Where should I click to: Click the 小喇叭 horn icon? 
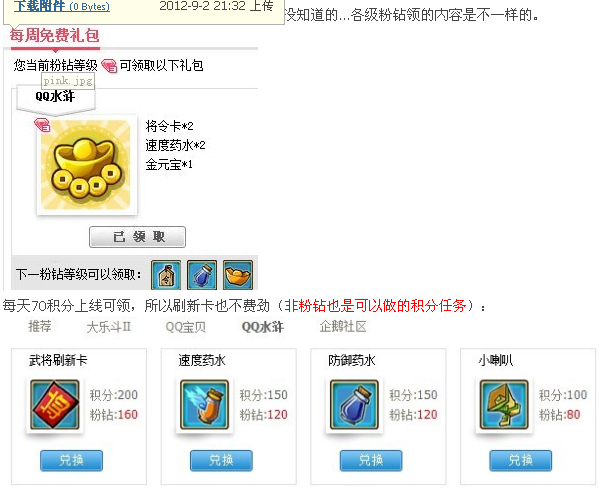pyautogui.click(x=504, y=405)
